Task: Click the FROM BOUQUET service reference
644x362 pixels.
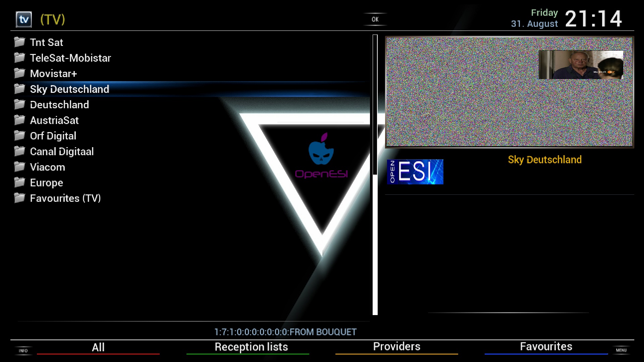Action: click(285, 332)
